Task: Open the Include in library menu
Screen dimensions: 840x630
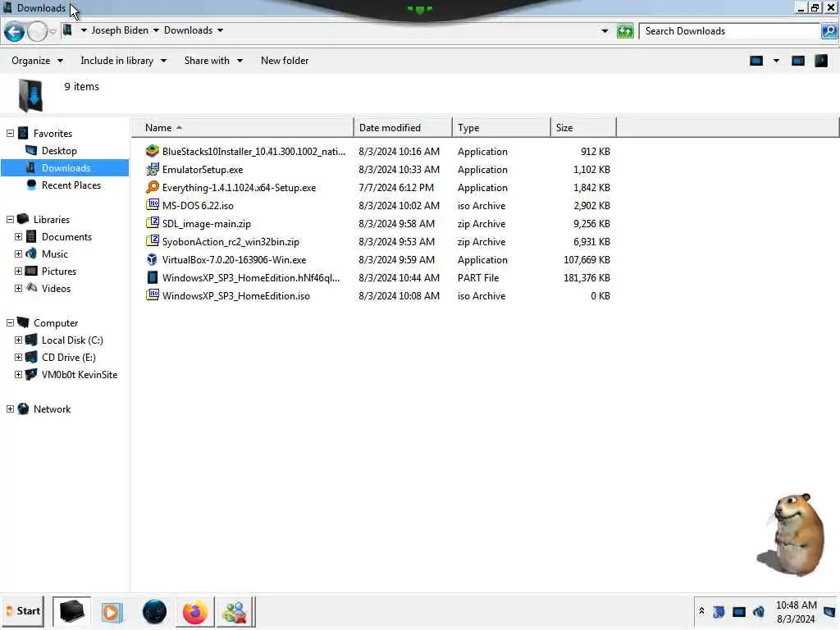Action: tap(123, 61)
